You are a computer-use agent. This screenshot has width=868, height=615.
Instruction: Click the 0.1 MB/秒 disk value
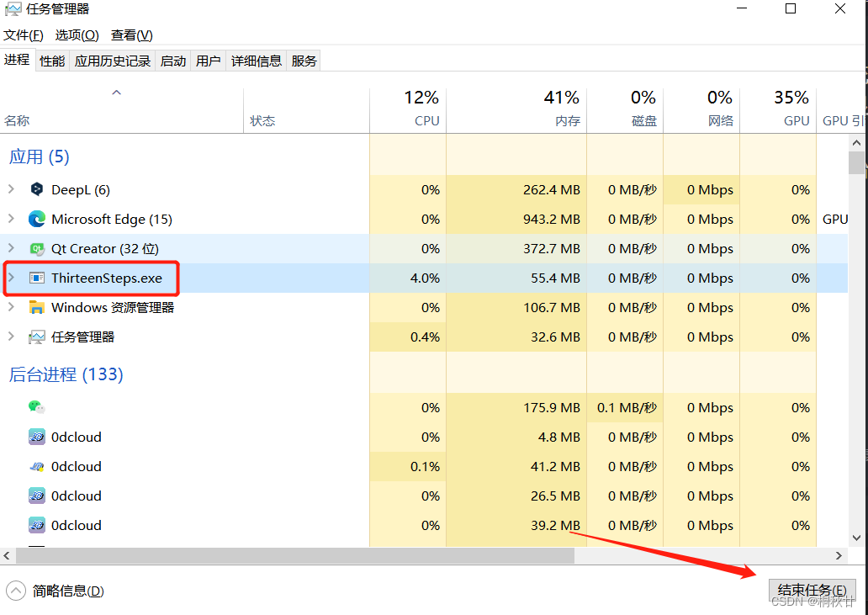[627, 408]
